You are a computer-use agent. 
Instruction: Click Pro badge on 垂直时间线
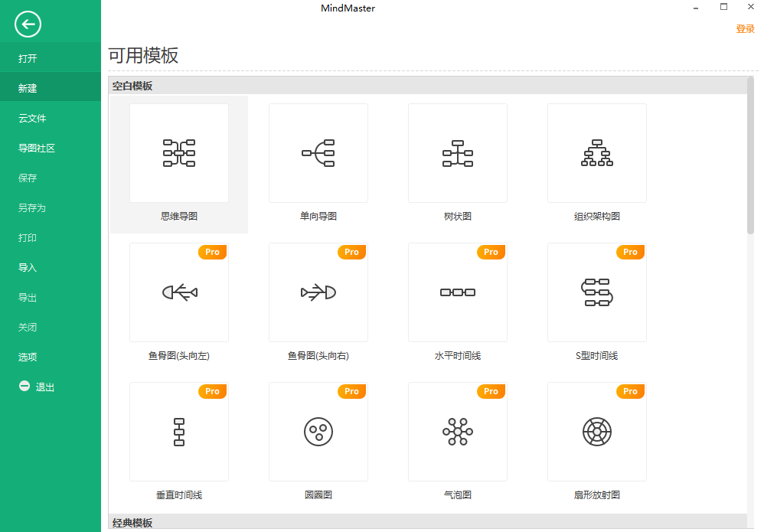[x=213, y=391]
